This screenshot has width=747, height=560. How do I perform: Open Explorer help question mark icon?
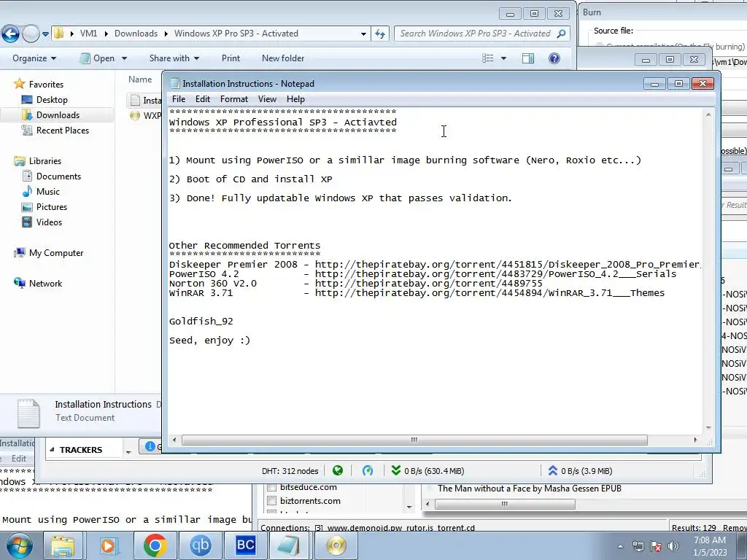(x=554, y=58)
